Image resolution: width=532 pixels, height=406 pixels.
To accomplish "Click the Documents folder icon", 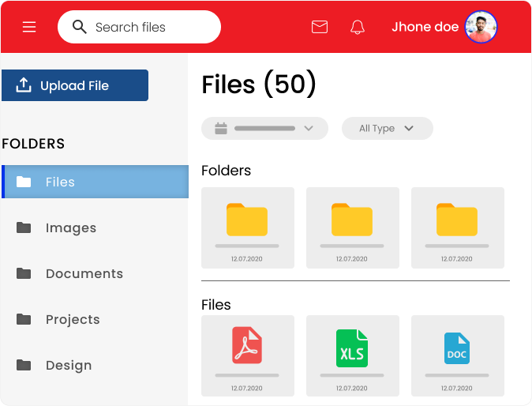I will (24, 273).
